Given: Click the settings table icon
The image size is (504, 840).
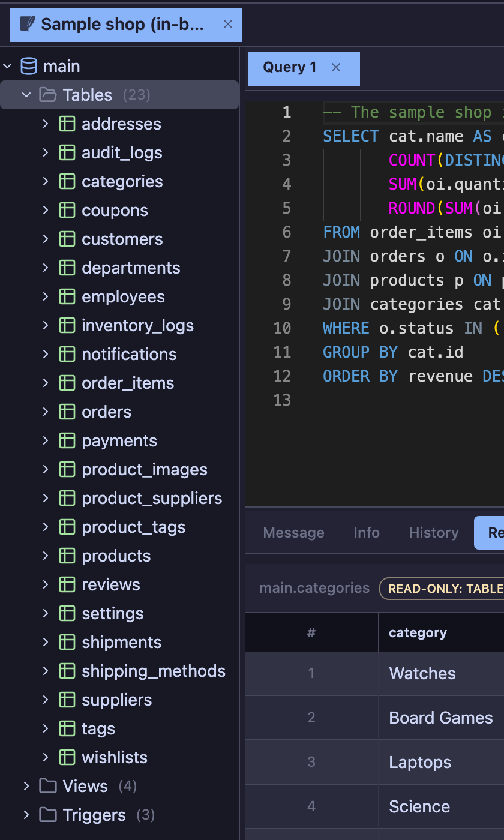Looking at the screenshot, I should 67,613.
